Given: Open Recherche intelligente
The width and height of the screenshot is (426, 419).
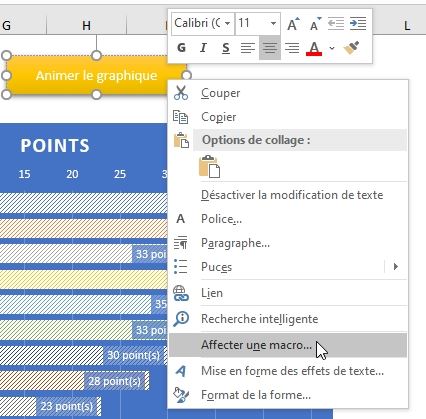Looking at the screenshot, I should [x=288, y=319].
